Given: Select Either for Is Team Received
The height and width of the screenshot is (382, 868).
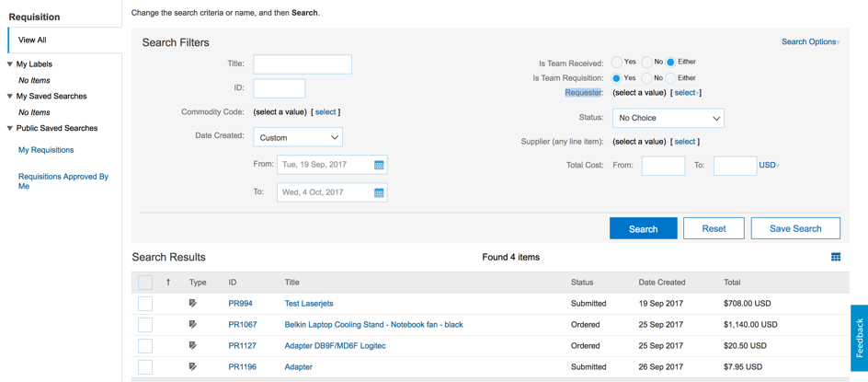Looking at the screenshot, I should point(671,62).
